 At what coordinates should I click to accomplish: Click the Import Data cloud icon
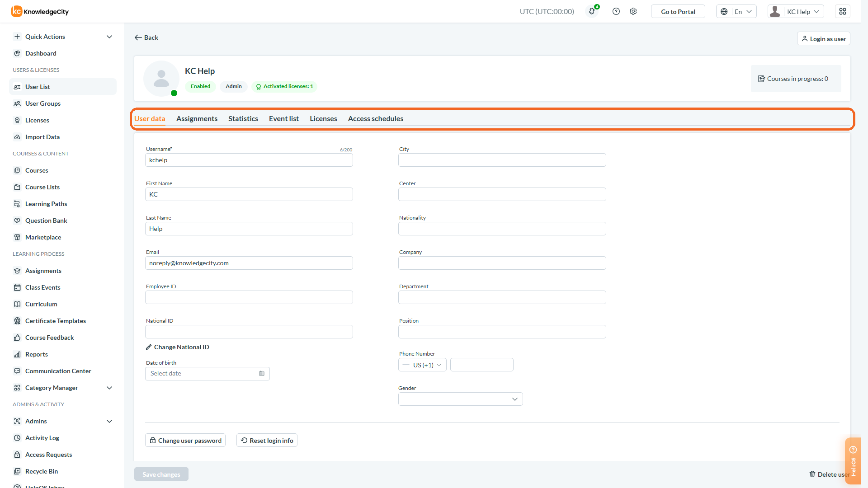17,137
